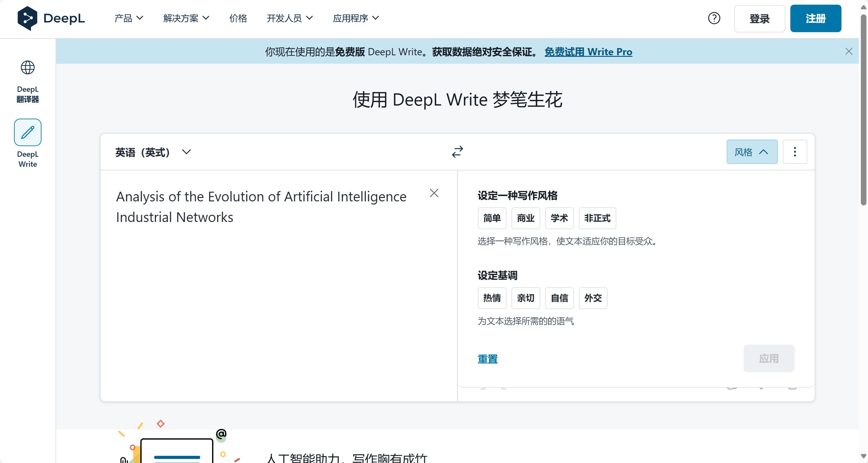The height and width of the screenshot is (463, 868).
Task: Expand the 产品 navigation menu
Action: [x=129, y=18]
